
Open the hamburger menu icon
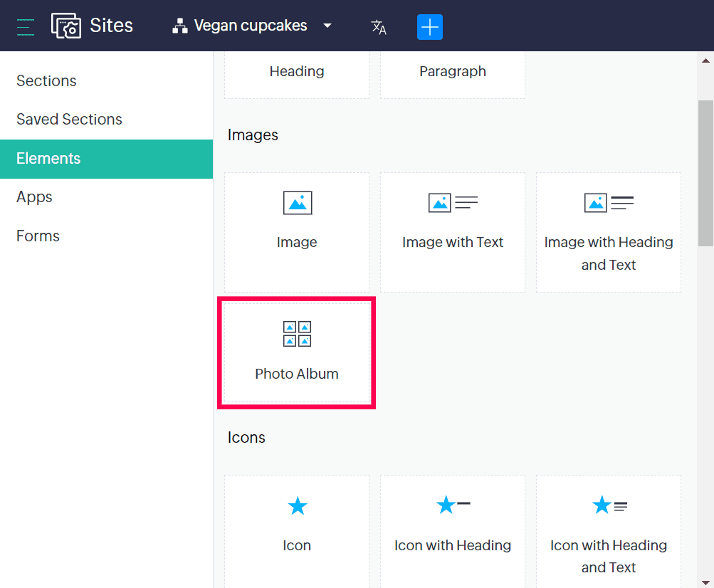(x=26, y=27)
